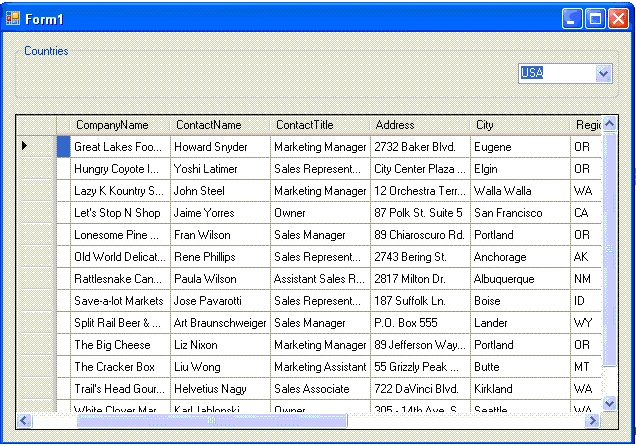636x446 pixels.
Task: Select the Owner title for Jaime Yorres
Action: (x=320, y=213)
